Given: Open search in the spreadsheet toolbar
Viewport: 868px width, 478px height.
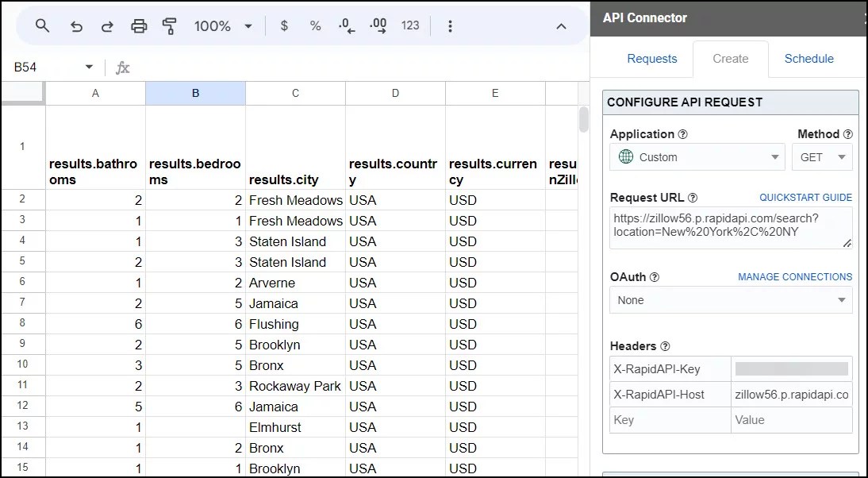Looking at the screenshot, I should (x=42, y=25).
